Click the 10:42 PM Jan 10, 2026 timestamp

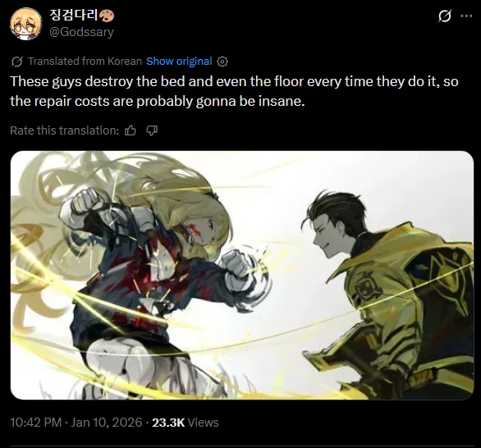tap(76, 423)
